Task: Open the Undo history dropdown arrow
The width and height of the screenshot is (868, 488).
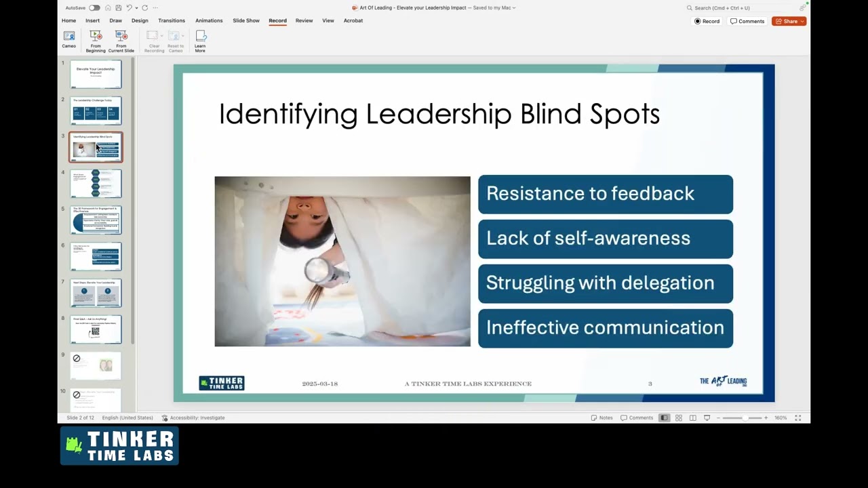Action: [x=136, y=8]
